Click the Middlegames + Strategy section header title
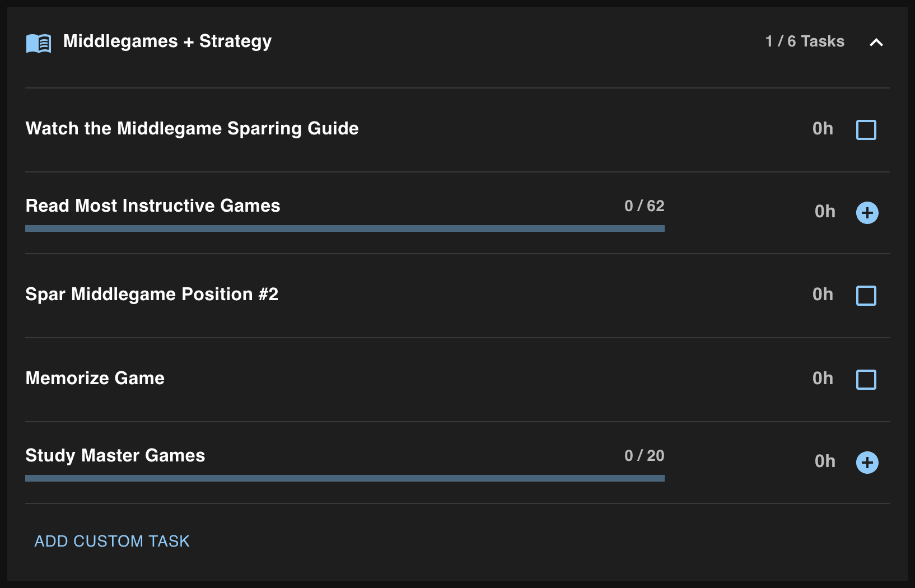This screenshot has height=588, width=915. (x=167, y=41)
